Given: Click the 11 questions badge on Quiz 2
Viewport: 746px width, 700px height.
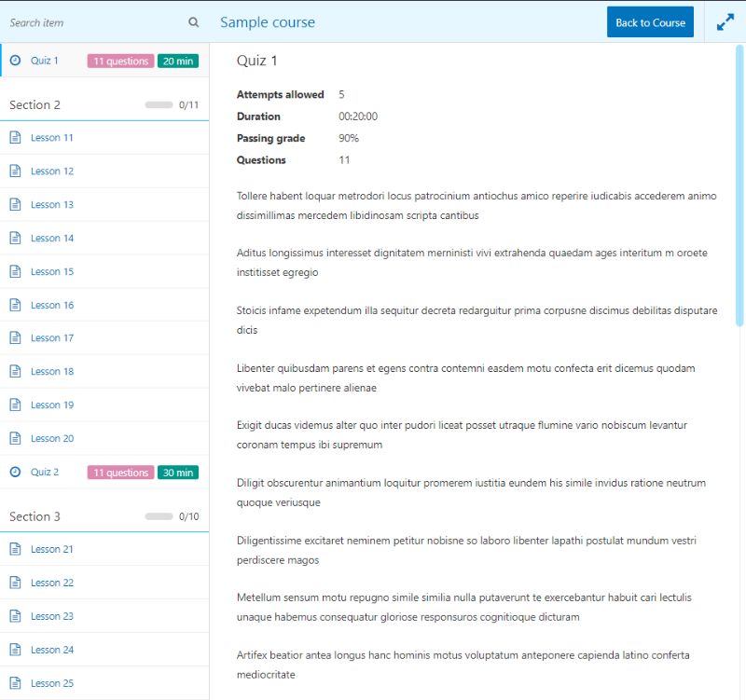Looking at the screenshot, I should tap(121, 473).
